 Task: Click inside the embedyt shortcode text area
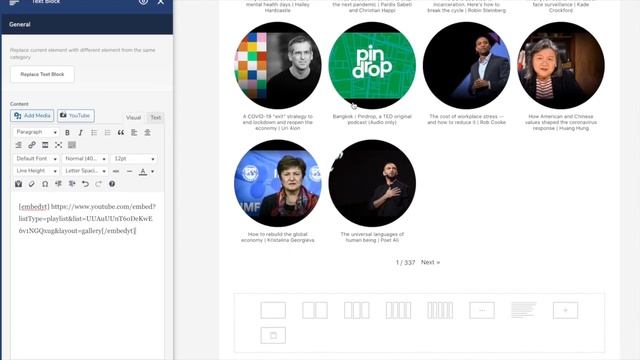point(87,219)
